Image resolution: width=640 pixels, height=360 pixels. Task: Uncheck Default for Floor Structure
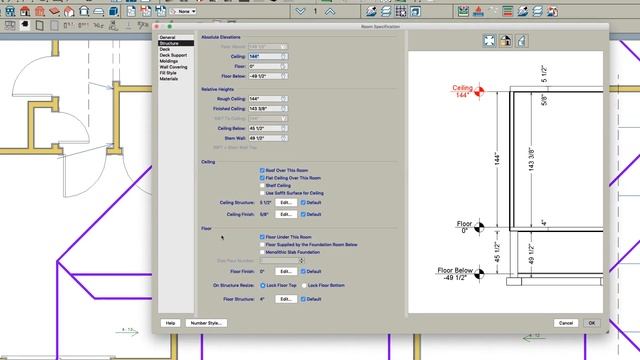coord(303,299)
